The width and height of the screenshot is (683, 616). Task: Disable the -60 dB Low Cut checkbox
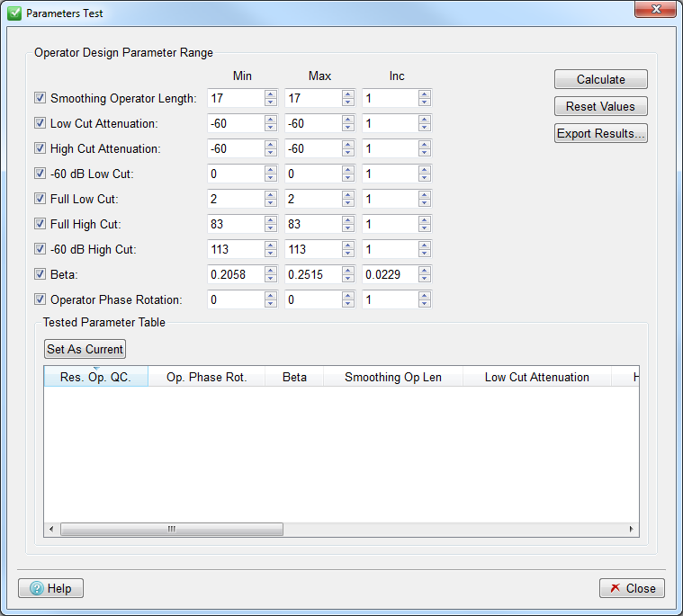(x=40, y=174)
